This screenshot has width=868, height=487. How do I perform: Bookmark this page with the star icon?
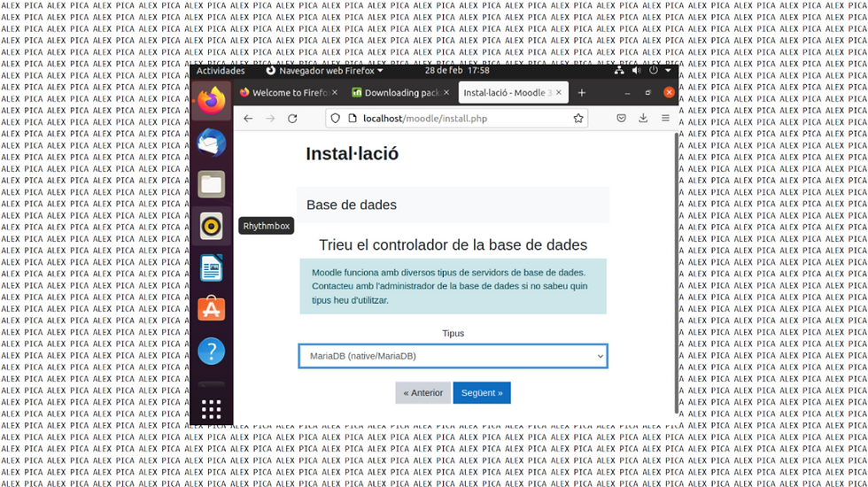pos(578,119)
